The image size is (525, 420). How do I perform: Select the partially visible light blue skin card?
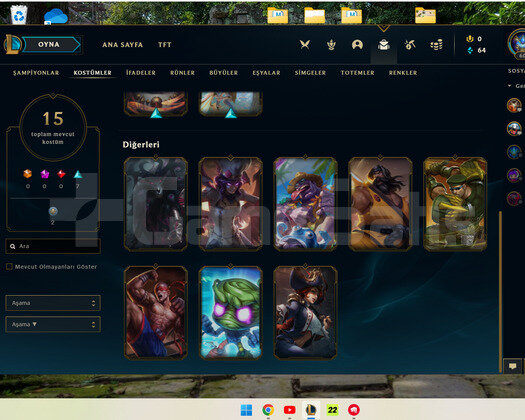coord(231,104)
